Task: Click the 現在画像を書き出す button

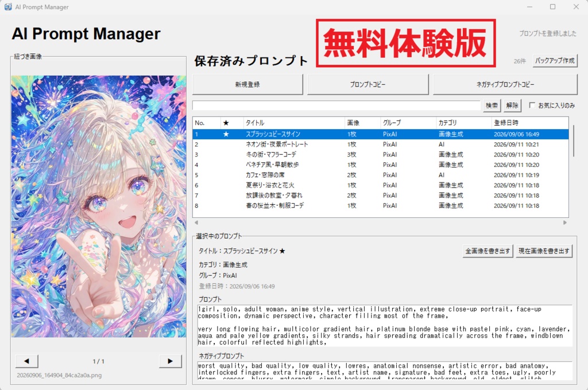Action: coord(544,251)
